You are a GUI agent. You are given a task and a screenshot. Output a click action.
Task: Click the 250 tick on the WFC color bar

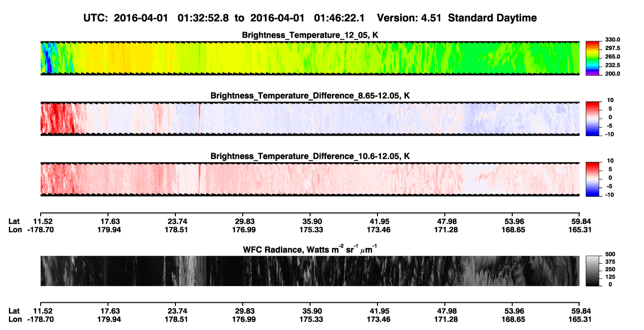click(610, 269)
